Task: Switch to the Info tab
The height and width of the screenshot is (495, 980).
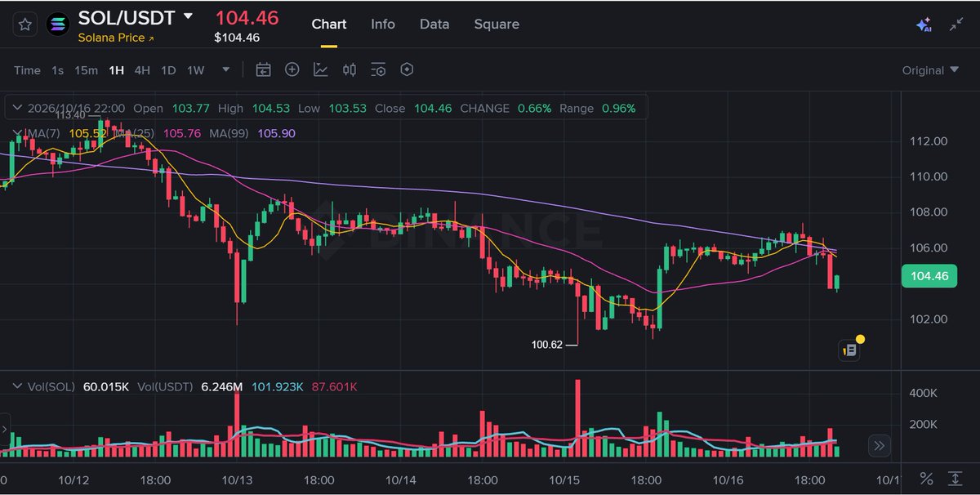Action: tap(383, 24)
